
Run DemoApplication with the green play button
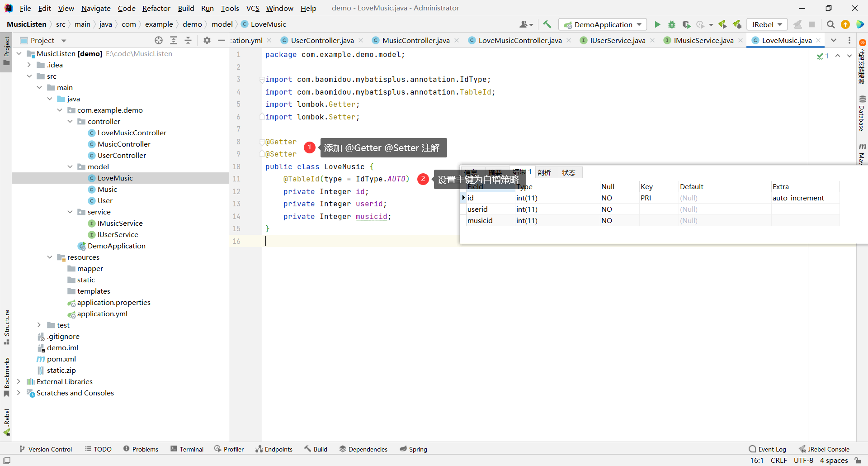pyautogui.click(x=657, y=24)
